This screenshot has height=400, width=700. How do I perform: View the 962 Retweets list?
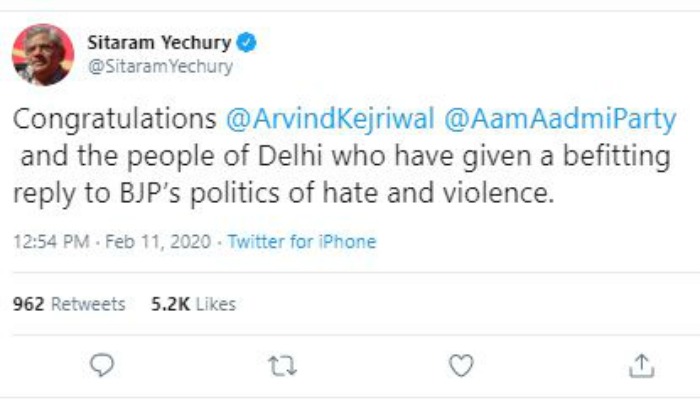pyautogui.click(x=68, y=304)
